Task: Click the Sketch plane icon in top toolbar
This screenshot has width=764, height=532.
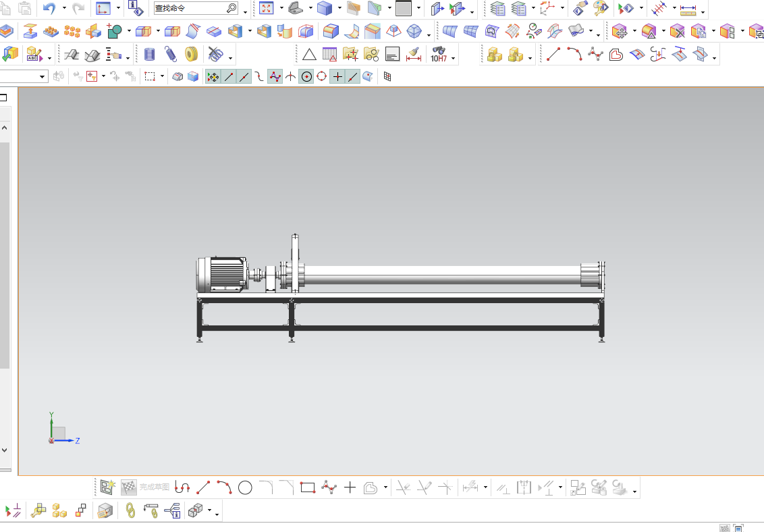Action: pyautogui.click(x=103, y=8)
